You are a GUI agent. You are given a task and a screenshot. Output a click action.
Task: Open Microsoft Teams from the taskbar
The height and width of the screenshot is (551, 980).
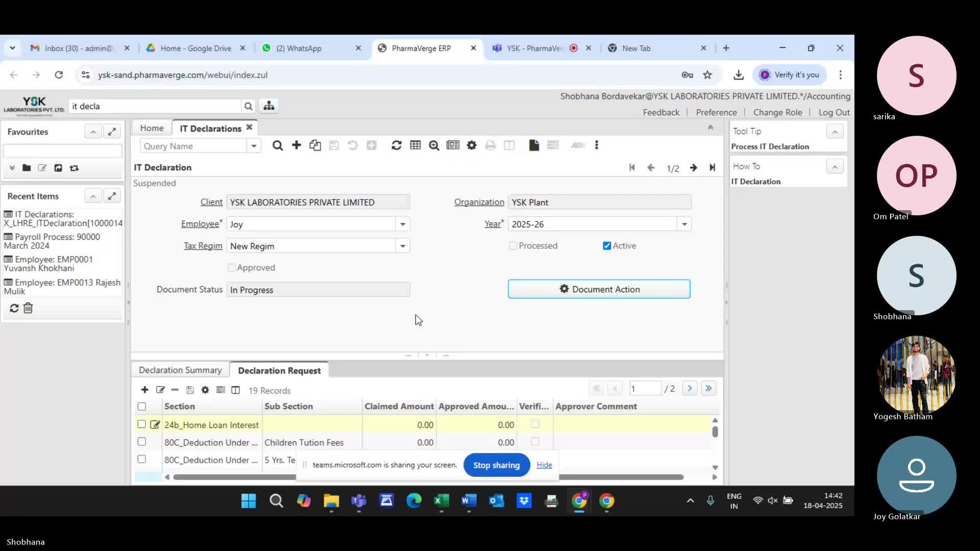[359, 501]
